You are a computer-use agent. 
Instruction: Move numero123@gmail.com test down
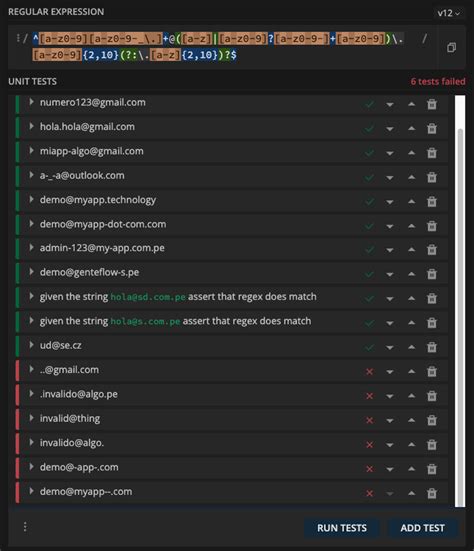(390, 105)
